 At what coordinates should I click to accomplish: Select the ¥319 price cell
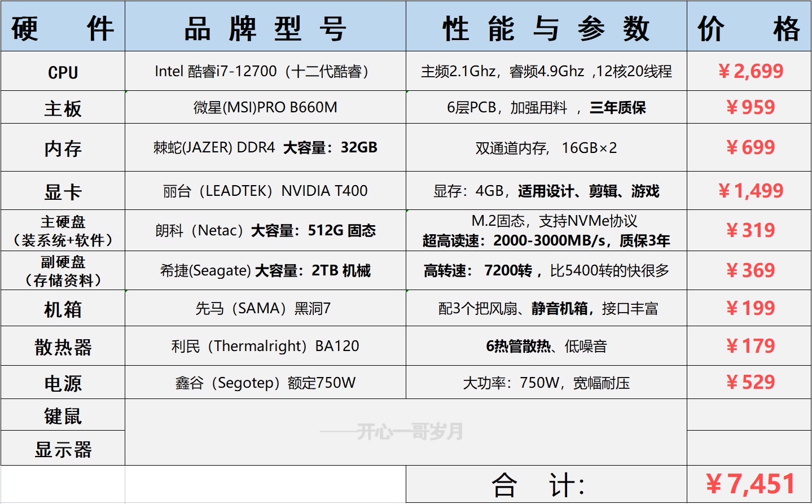point(749,230)
